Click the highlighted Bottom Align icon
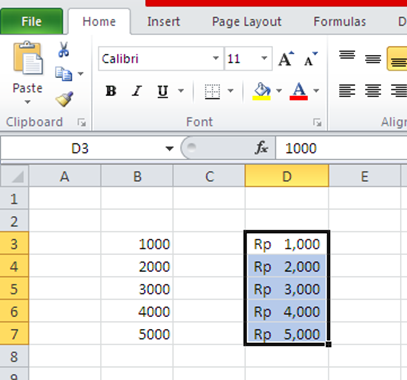 [x=398, y=59]
